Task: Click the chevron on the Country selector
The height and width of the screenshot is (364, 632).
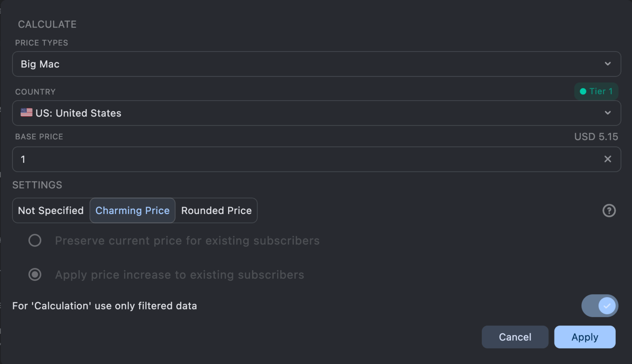Action: tap(607, 113)
